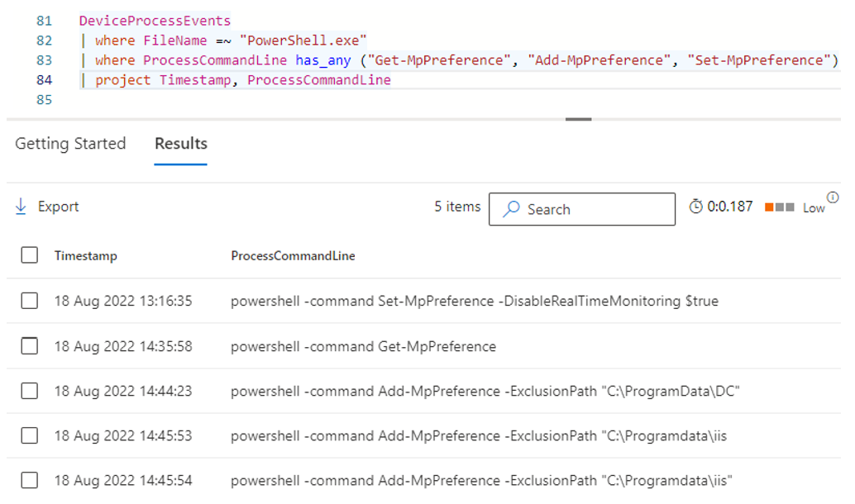This screenshot has height=504, width=855.
Task: Click the search magnifier icon
Action: [513, 209]
